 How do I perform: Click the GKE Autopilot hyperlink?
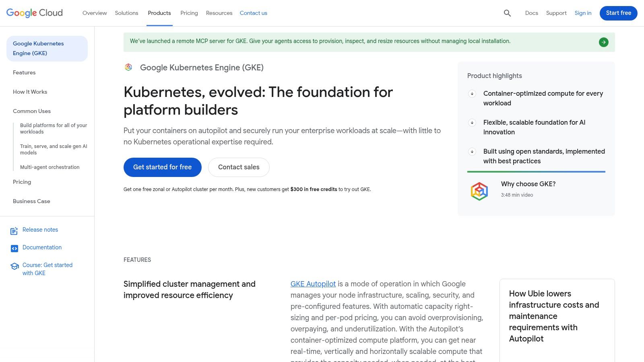click(x=313, y=284)
